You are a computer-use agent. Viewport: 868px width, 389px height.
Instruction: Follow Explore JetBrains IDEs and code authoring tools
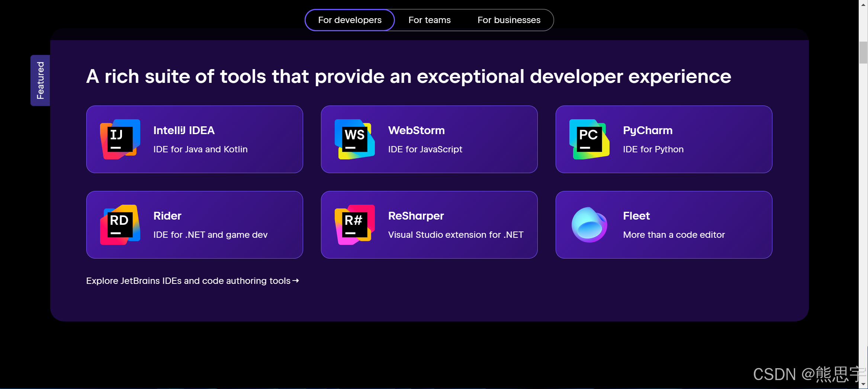(x=193, y=281)
